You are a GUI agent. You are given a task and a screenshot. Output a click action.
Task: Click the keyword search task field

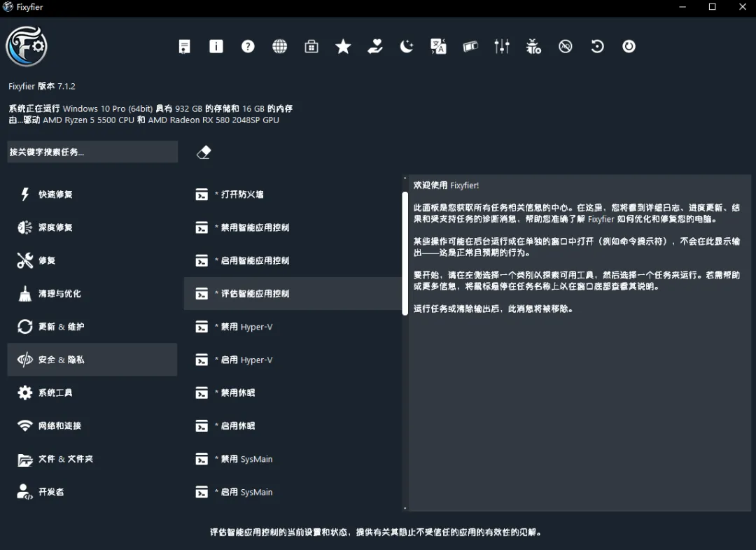[92, 152]
